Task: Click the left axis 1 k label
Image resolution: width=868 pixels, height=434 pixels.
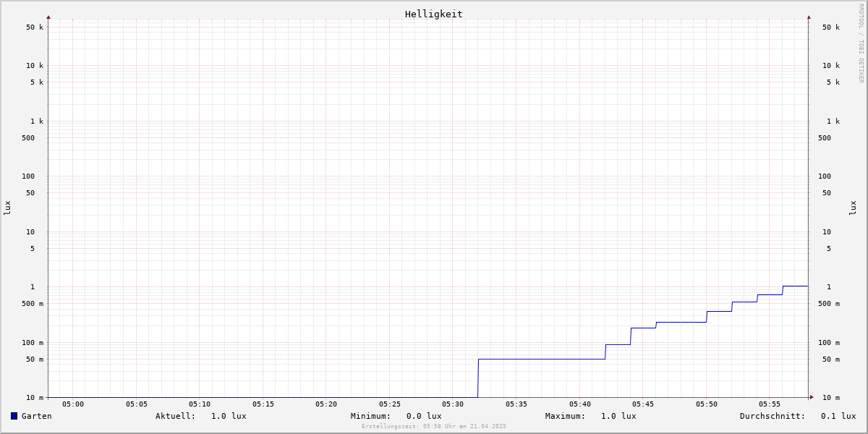Action: tap(37, 122)
